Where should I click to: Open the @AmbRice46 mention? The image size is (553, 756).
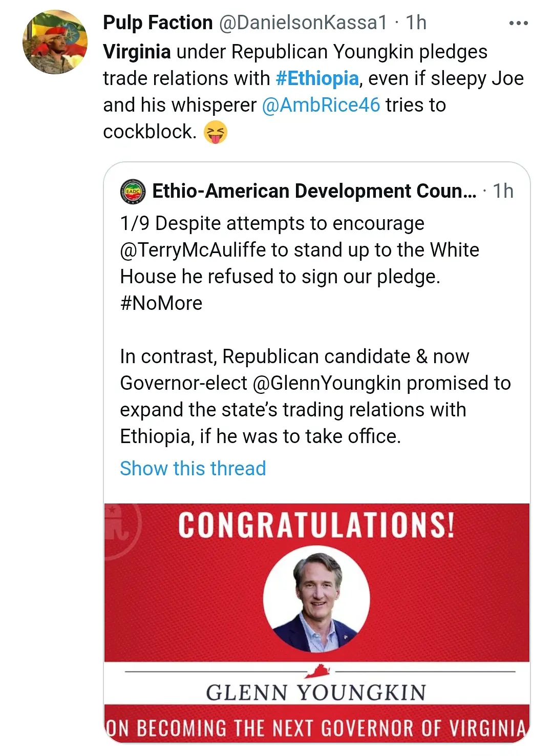(x=321, y=105)
